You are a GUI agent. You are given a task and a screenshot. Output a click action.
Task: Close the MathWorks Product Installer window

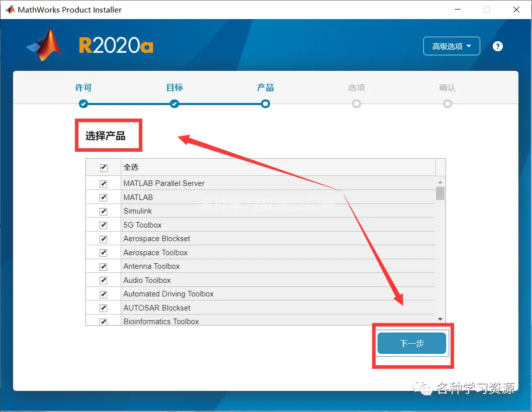tap(516, 10)
